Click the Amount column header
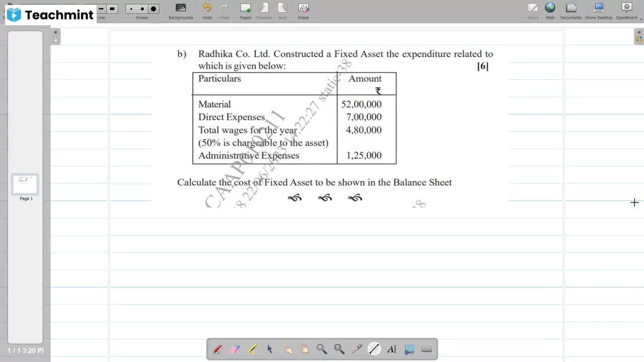 click(365, 78)
